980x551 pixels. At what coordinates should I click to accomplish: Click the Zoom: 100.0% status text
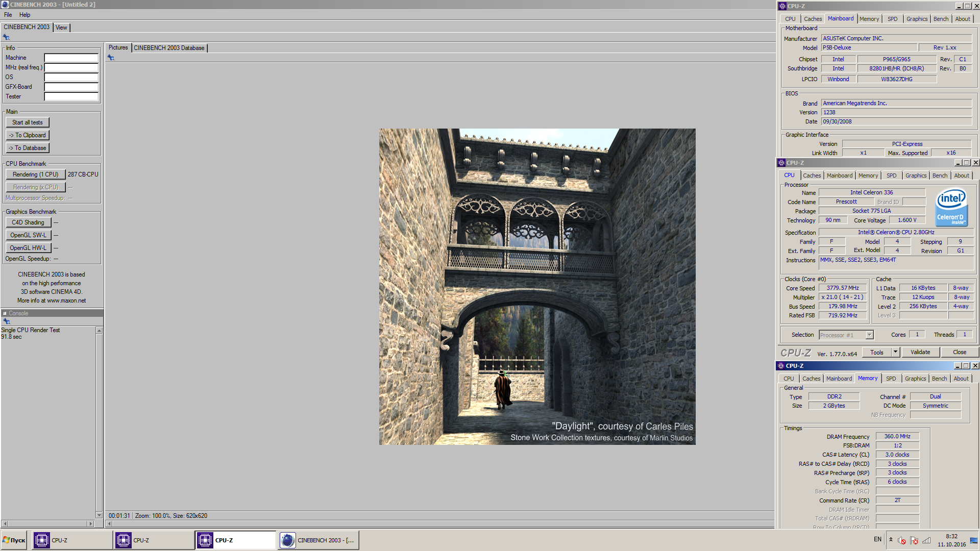point(152,516)
